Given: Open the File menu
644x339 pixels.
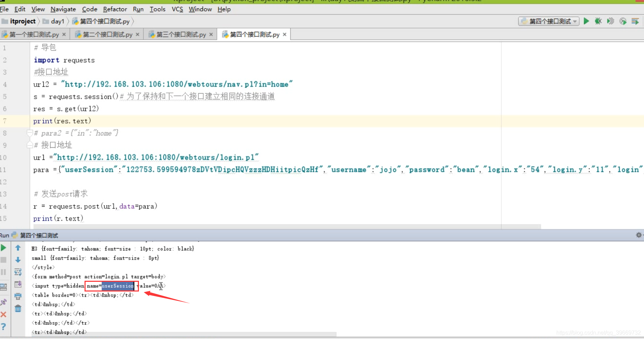Looking at the screenshot, I should [x=4, y=9].
